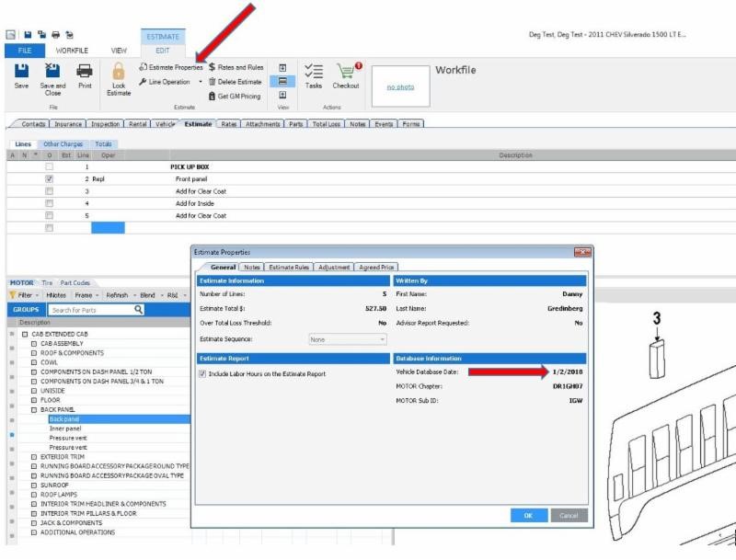Click the large Save icon in ribbon

click(x=21, y=72)
